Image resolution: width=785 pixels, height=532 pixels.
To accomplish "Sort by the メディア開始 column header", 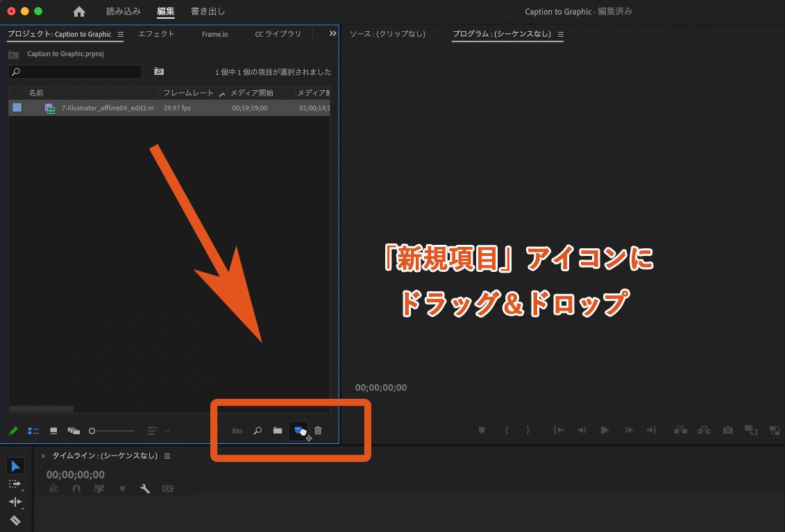I will [252, 92].
